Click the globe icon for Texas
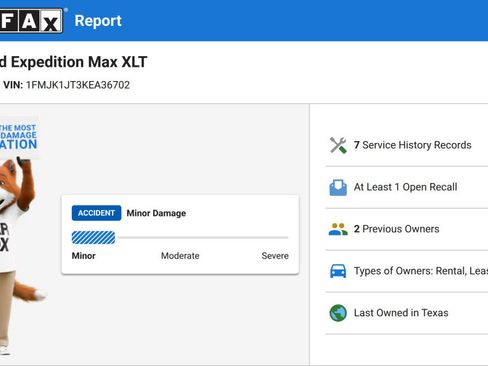488x366 pixels. click(x=338, y=313)
